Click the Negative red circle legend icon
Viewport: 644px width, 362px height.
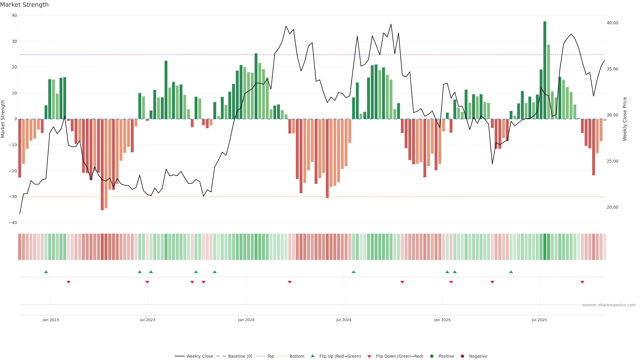[462, 356]
